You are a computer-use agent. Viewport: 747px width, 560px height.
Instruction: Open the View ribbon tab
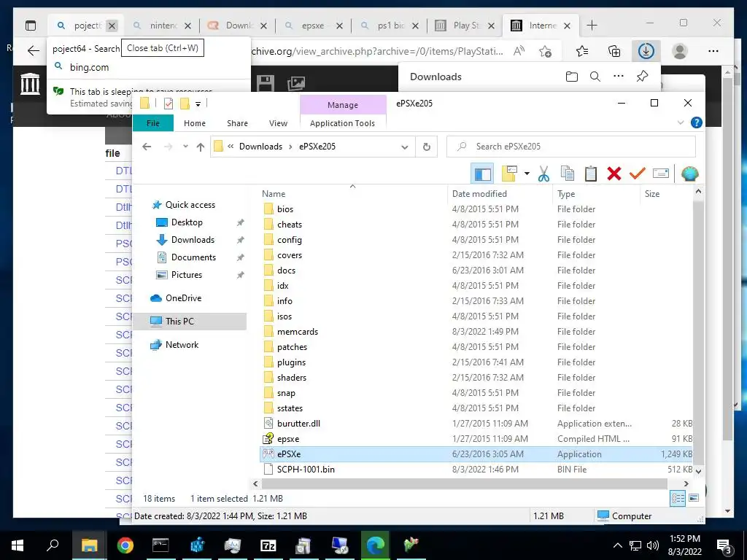tap(278, 123)
